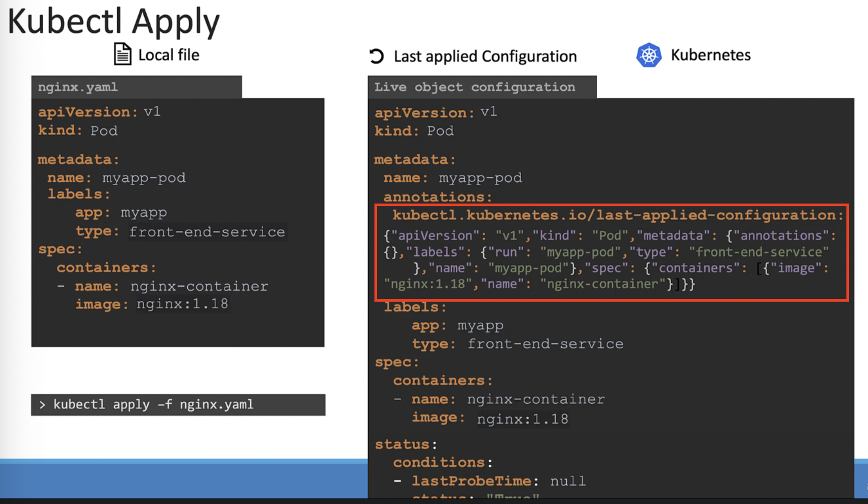Viewport: 868px width, 504px height.
Task: Click app: myapp in live object configuration
Action: point(458,325)
